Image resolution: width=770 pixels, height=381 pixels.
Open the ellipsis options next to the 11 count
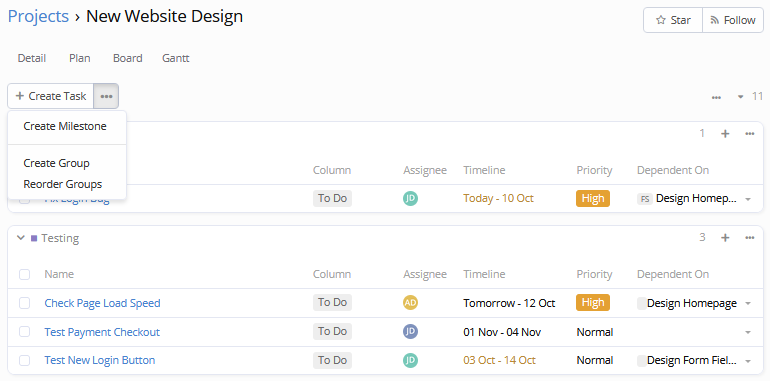click(716, 97)
